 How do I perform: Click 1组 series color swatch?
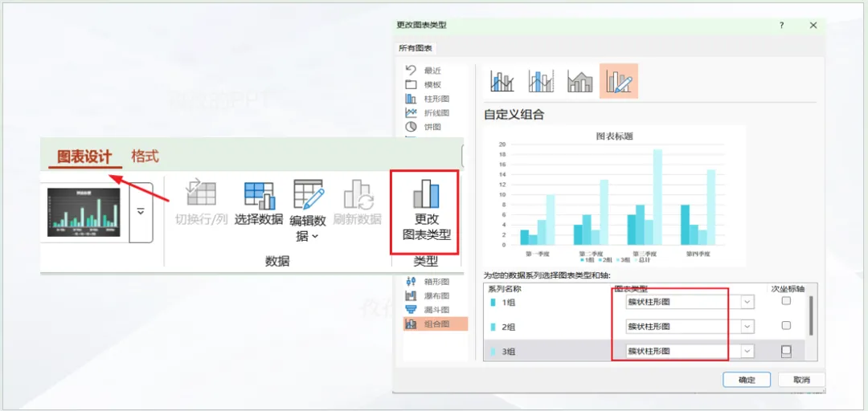coord(493,303)
